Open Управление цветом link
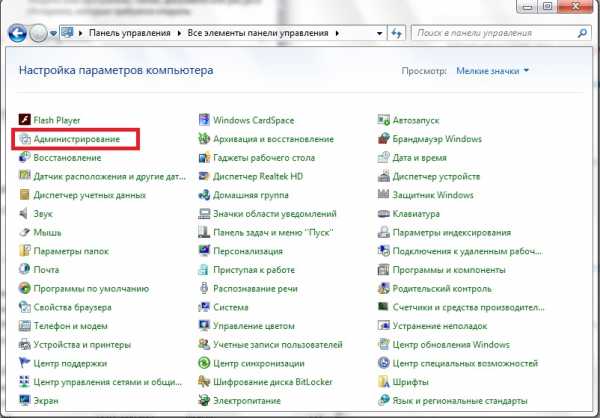 coord(254,326)
